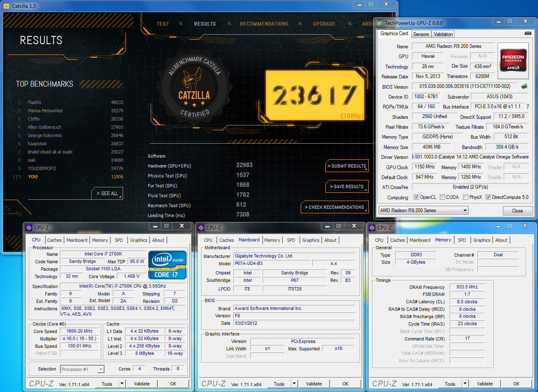Click SEE ALL under top benchmarks
This screenshot has width=538, height=392.
(x=107, y=193)
